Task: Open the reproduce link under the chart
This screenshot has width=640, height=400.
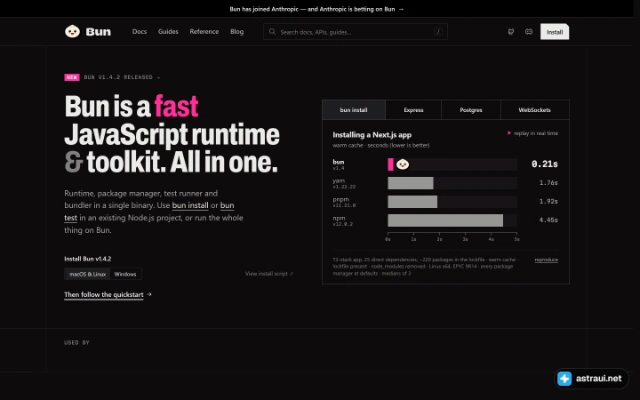Action: coord(546,260)
